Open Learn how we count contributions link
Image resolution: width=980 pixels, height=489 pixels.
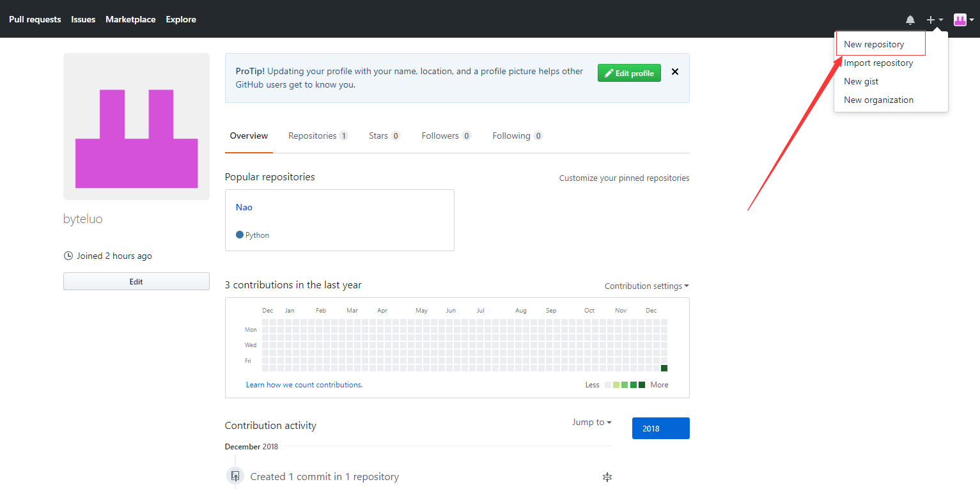pos(304,385)
